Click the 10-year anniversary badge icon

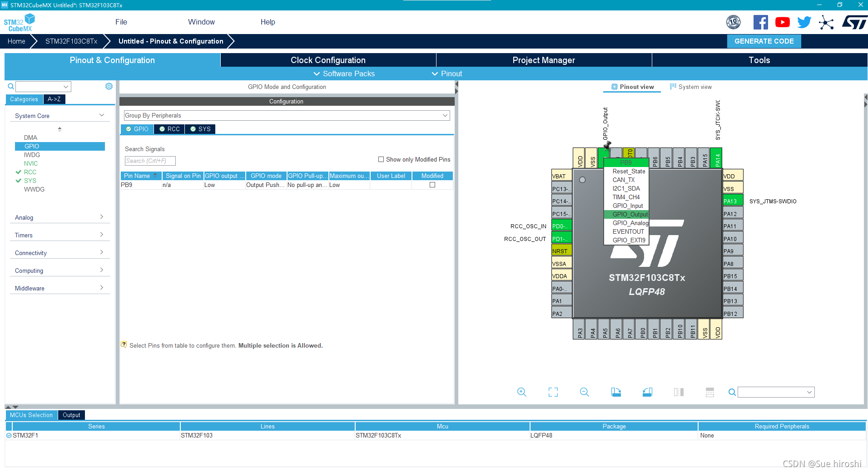[x=734, y=22]
